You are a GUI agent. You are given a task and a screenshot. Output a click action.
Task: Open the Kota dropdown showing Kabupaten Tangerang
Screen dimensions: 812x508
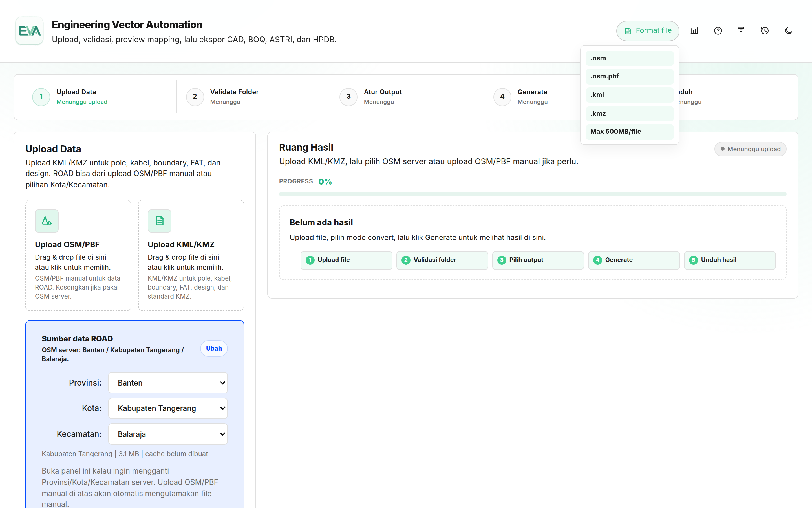(168, 408)
